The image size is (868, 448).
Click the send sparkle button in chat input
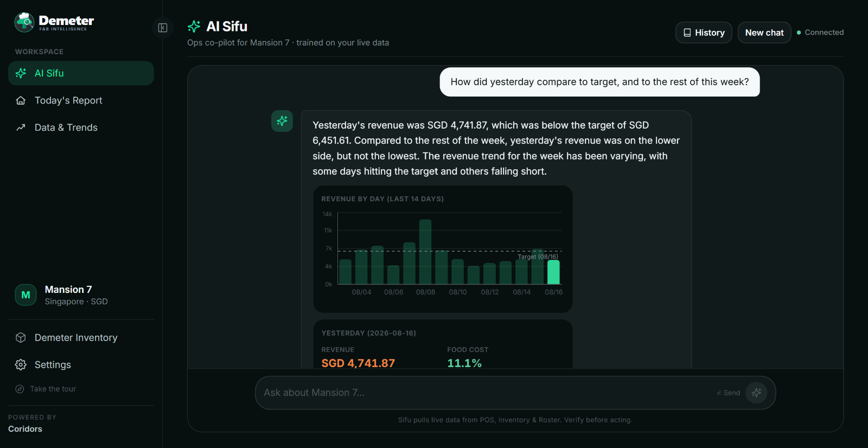pyautogui.click(x=756, y=393)
